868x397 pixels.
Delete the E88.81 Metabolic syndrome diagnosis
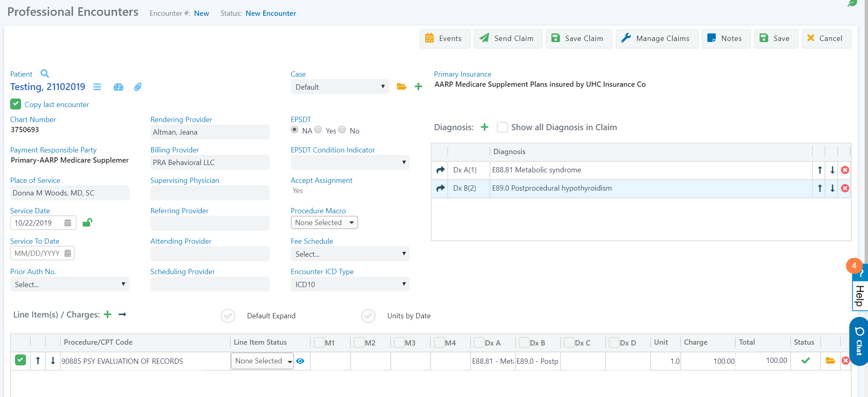[x=845, y=170]
